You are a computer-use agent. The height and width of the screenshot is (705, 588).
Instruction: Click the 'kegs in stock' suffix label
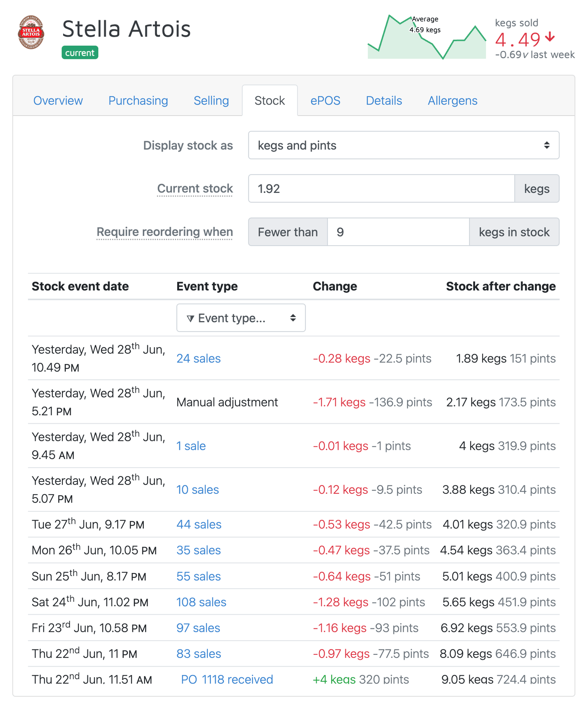(x=514, y=232)
